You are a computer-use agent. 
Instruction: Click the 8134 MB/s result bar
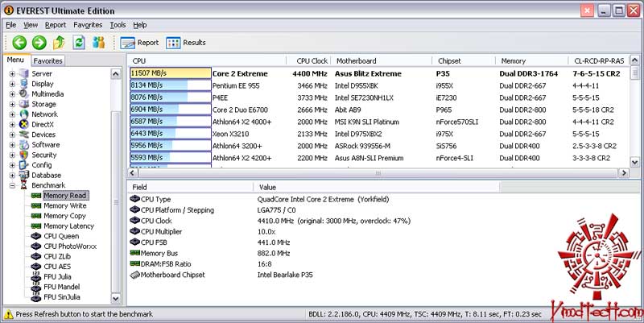point(171,85)
